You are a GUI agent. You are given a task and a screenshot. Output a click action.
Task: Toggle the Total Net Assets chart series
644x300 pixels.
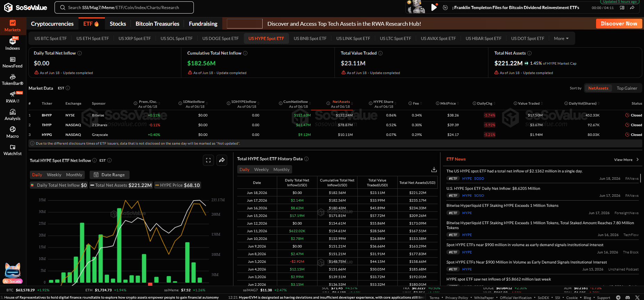pyautogui.click(x=121, y=185)
